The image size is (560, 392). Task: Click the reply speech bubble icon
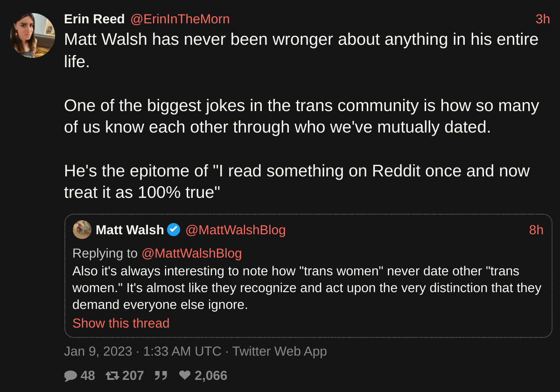click(70, 376)
